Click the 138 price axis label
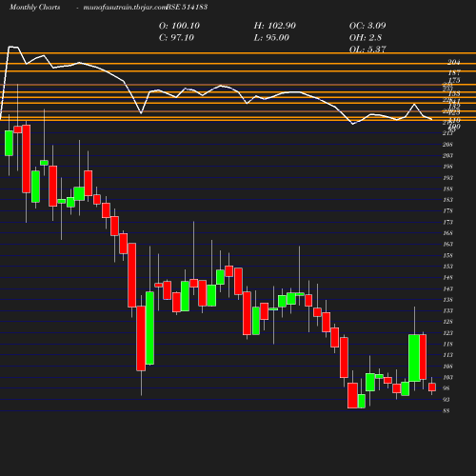 click(x=447, y=300)
